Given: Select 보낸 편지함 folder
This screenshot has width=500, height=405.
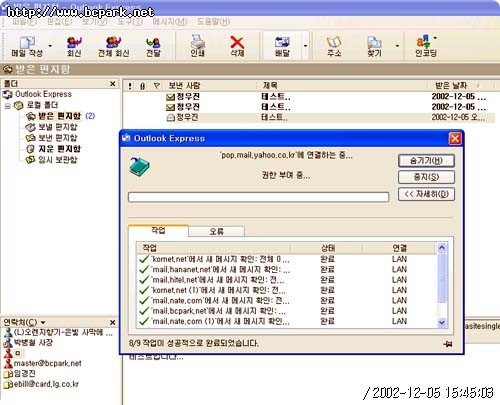Looking at the screenshot, I should click(x=57, y=138).
